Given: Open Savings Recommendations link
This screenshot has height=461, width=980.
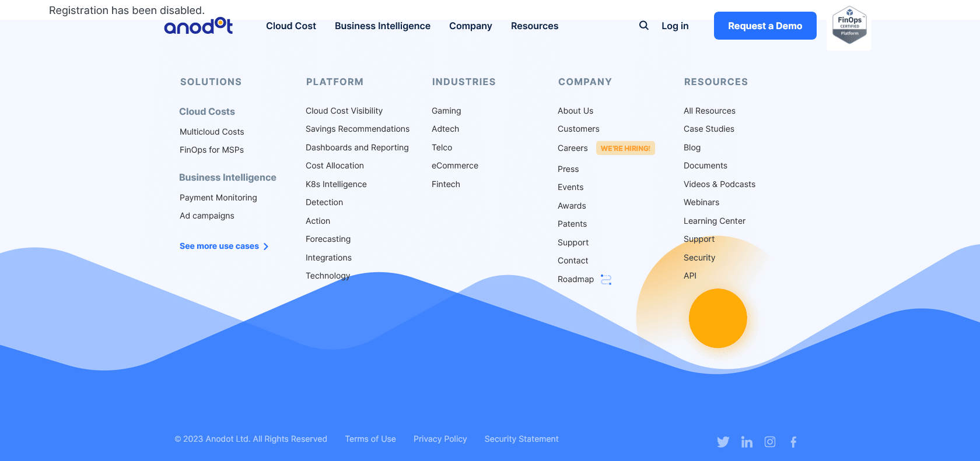Looking at the screenshot, I should pos(358,129).
